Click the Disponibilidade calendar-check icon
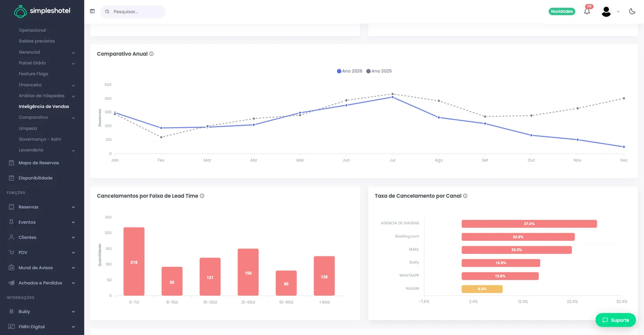Image resolution: width=644 pixels, height=335 pixels. coord(12,178)
